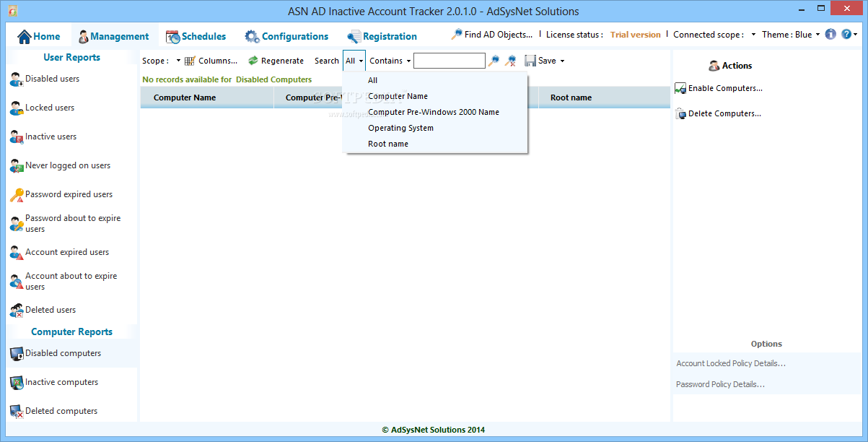Open the Home tab

[x=39, y=36]
